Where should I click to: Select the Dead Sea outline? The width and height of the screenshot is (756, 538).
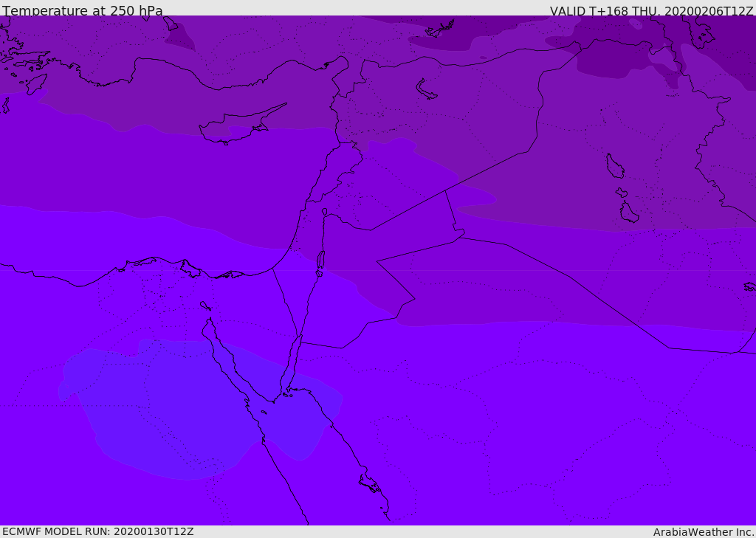coord(320,261)
